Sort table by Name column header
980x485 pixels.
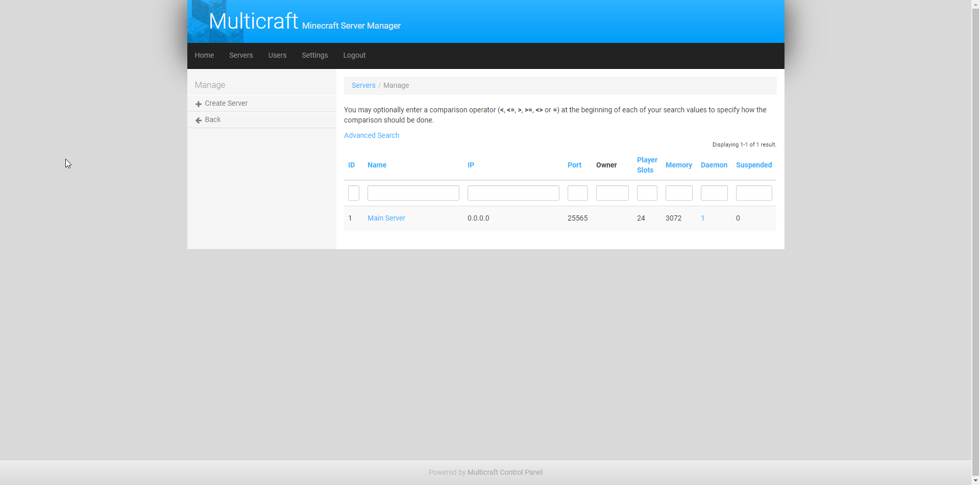pos(377,165)
